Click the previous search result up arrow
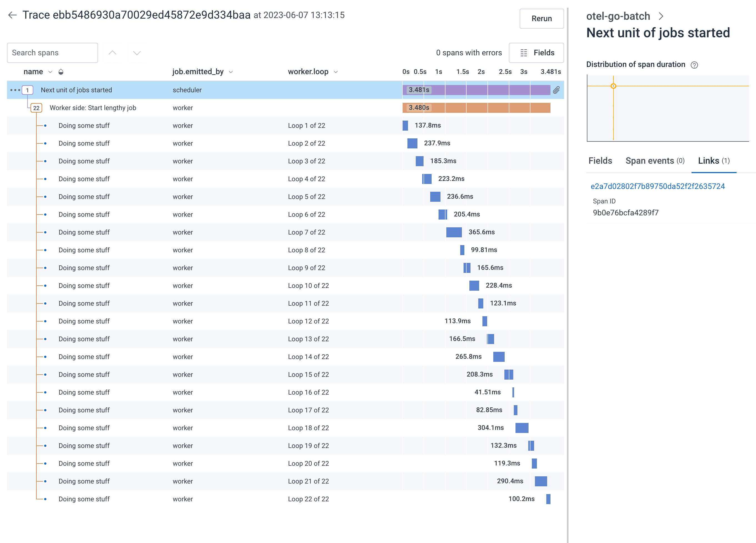 click(112, 53)
